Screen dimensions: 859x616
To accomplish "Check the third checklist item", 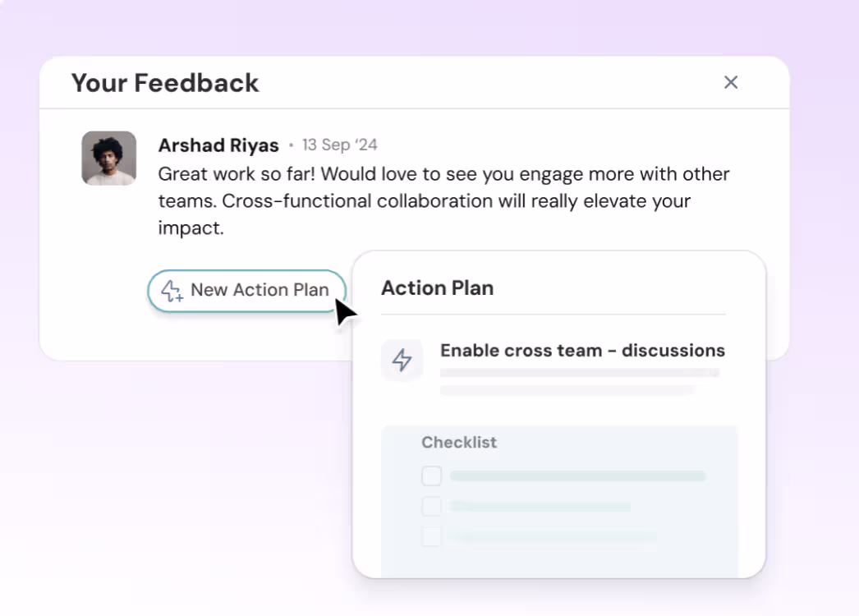I will [x=431, y=536].
